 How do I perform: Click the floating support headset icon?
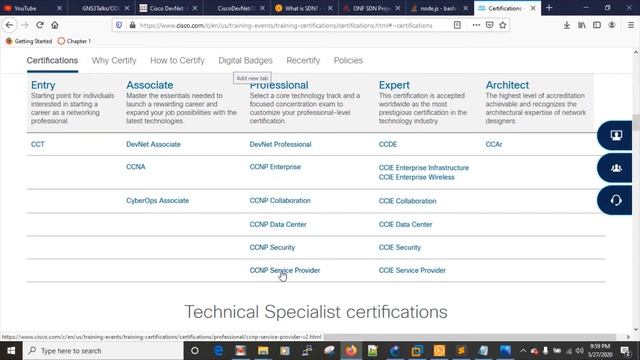point(616,200)
